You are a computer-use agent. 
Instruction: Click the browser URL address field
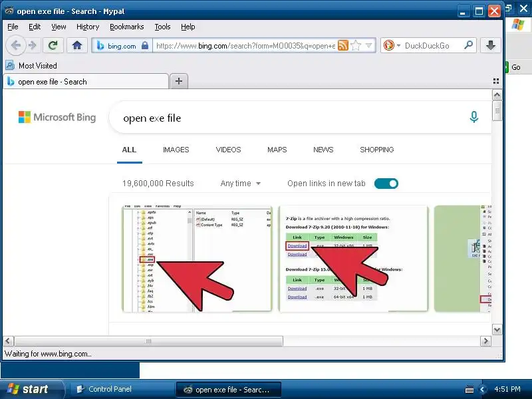click(x=245, y=45)
